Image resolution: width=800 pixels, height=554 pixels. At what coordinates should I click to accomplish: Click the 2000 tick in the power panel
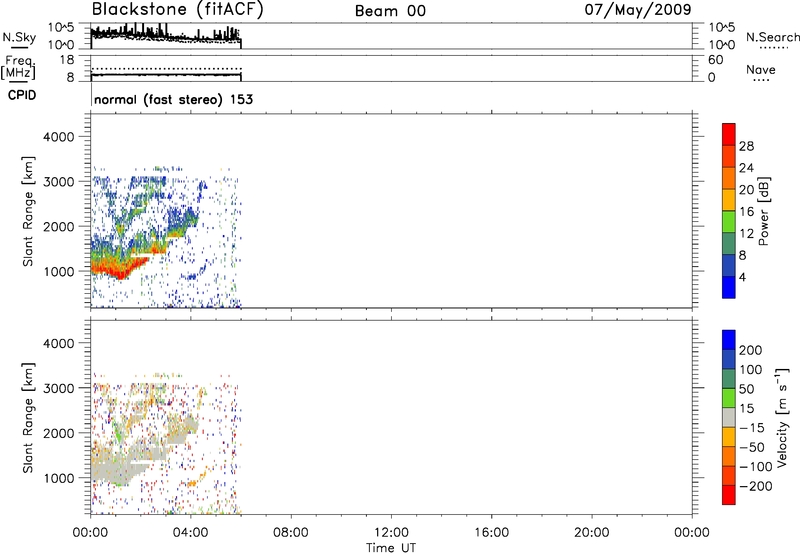(58, 226)
